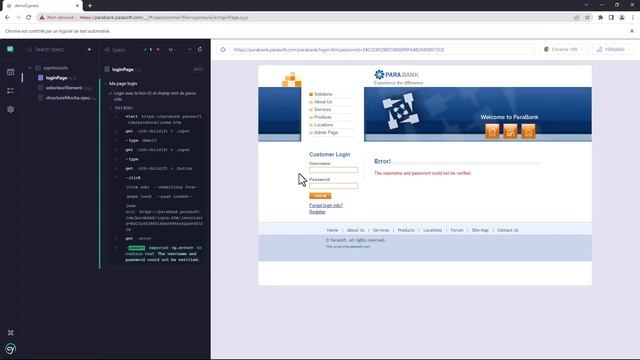Screen dimensions: 640x360
Task: Open the Specs page from sidebar
Action: [11, 72]
